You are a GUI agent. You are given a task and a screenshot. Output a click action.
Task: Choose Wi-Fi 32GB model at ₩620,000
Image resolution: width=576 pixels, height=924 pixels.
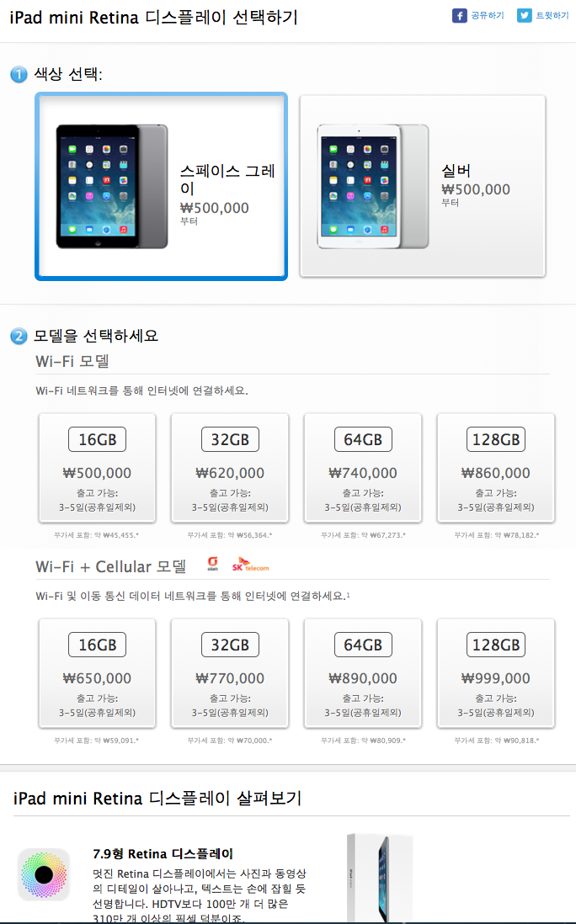230,468
